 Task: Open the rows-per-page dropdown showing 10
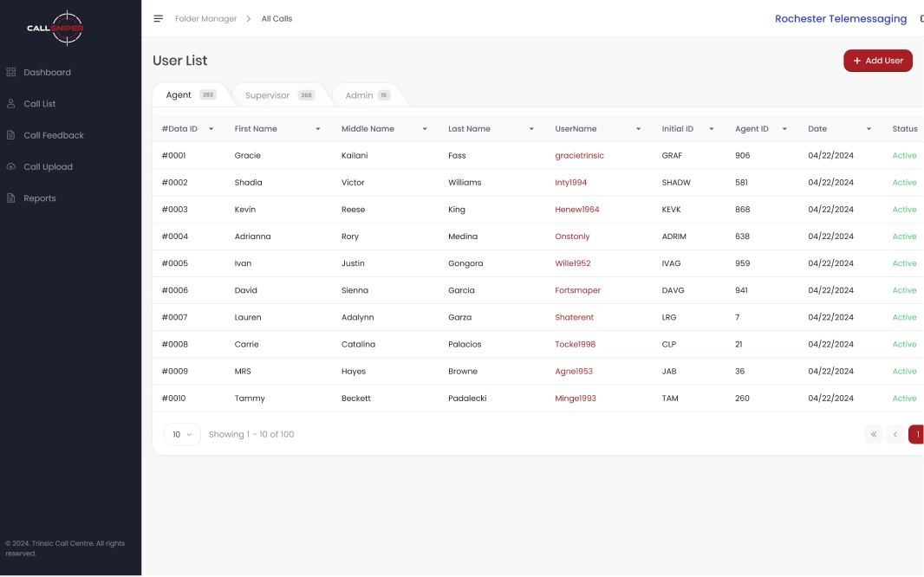pyautogui.click(x=182, y=435)
